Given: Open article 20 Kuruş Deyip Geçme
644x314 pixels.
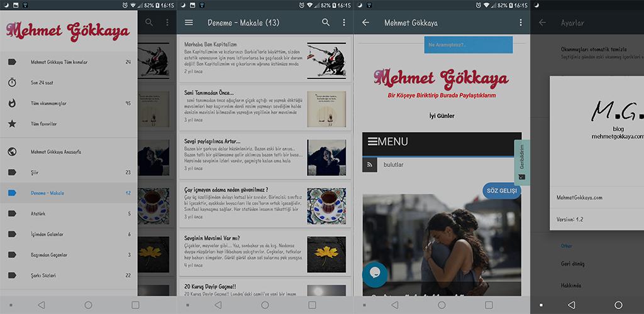Looking at the screenshot, I should [265, 288].
